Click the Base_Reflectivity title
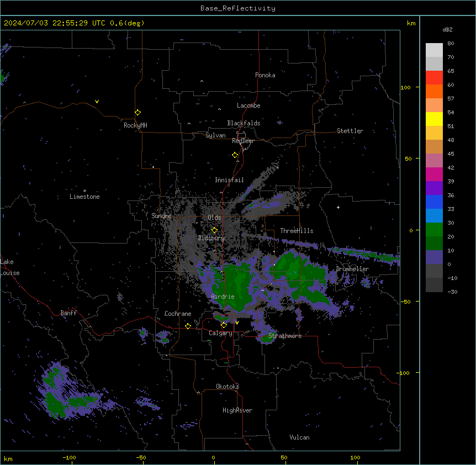This screenshot has width=476, height=465. [x=238, y=8]
